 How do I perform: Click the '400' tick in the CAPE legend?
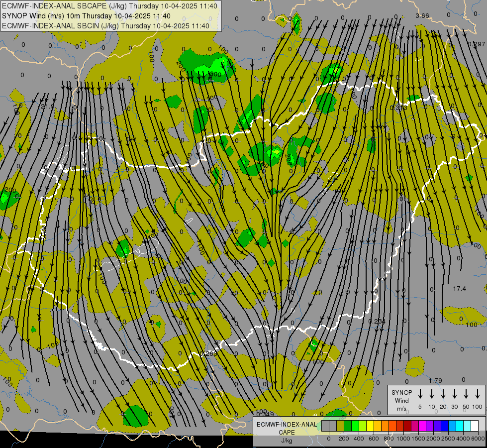[359, 439]
